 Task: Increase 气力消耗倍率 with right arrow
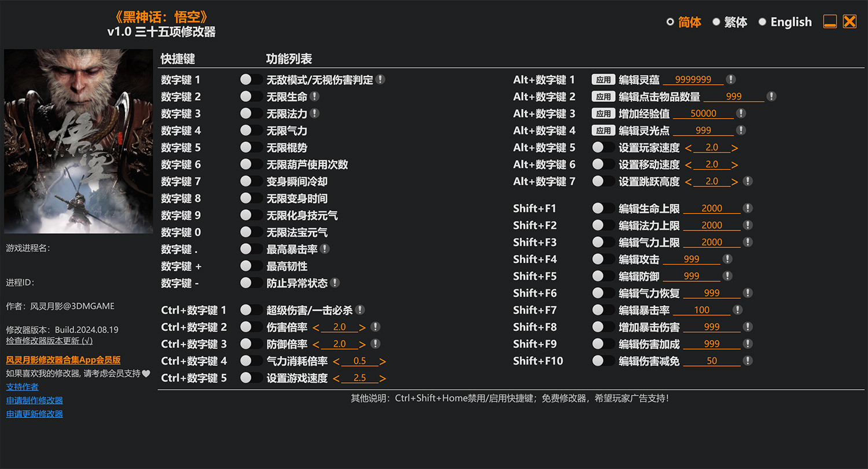pos(383,361)
